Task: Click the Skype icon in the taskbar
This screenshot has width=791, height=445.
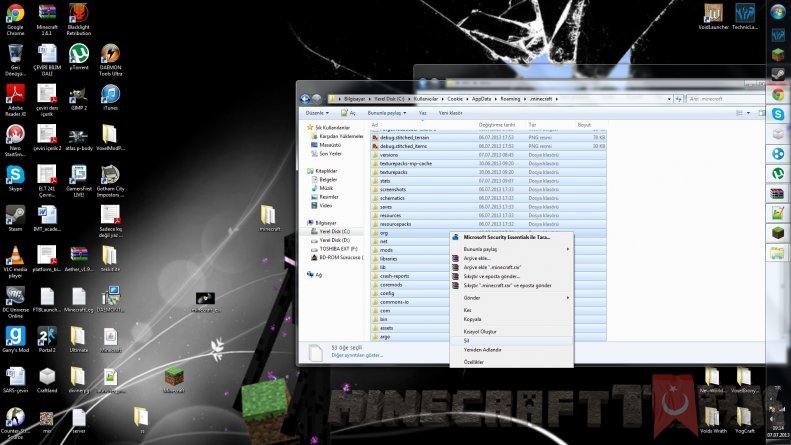Action: coord(778,114)
